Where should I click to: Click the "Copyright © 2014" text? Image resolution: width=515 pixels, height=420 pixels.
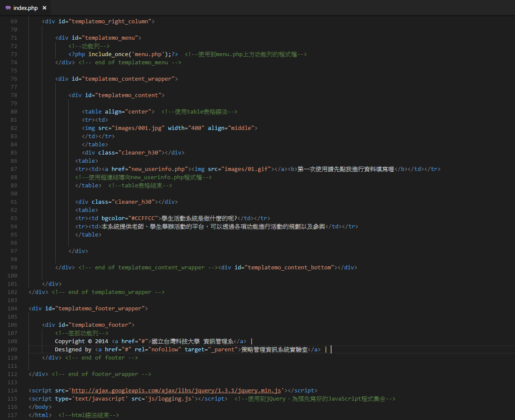[x=82, y=341]
